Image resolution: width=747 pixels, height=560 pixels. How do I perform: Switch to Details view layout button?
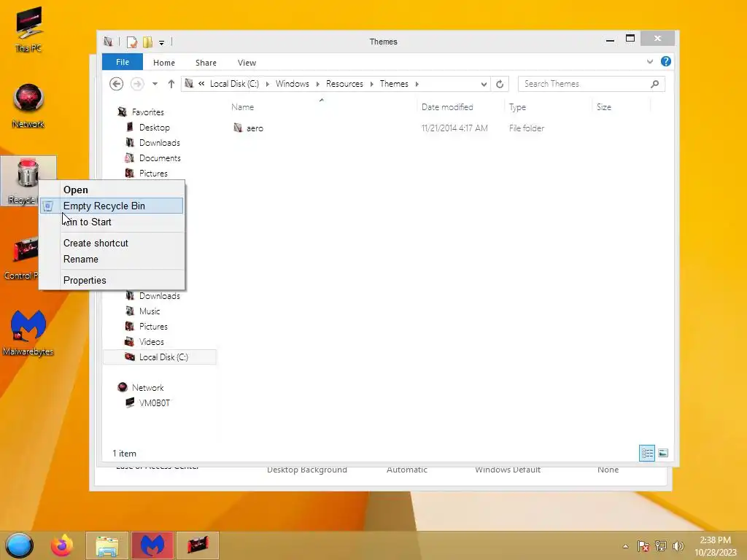[x=647, y=453]
